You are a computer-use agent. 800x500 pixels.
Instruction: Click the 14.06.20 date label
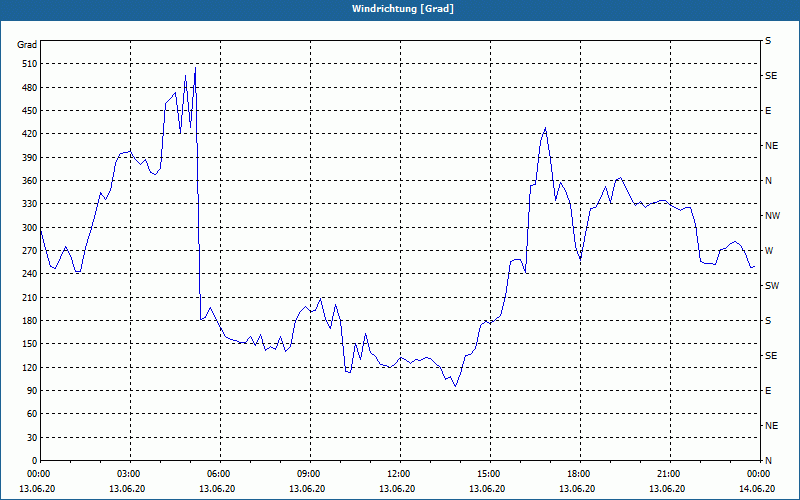tap(757, 489)
